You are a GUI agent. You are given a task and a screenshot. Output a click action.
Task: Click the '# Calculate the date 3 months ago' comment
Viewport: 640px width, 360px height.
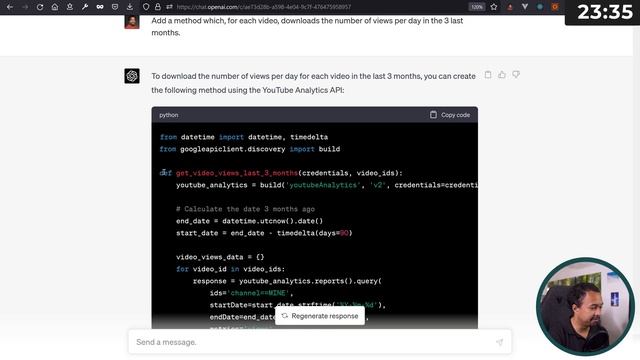point(245,209)
